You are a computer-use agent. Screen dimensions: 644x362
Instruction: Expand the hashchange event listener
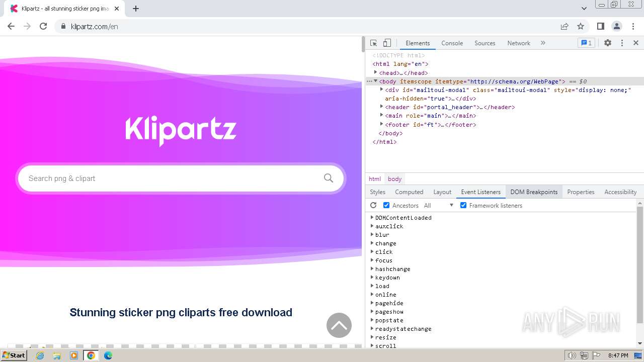tap(372, 269)
